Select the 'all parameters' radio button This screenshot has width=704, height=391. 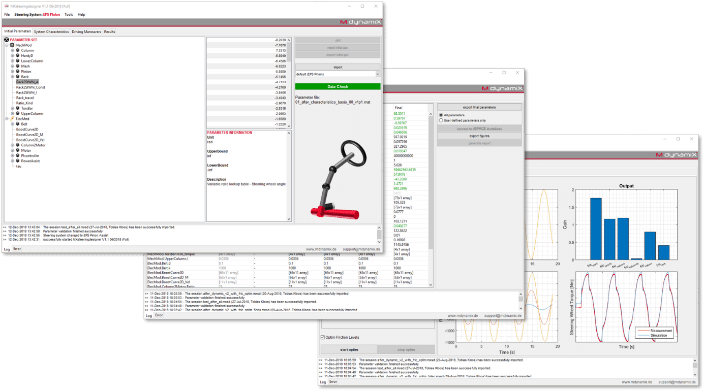coord(441,115)
